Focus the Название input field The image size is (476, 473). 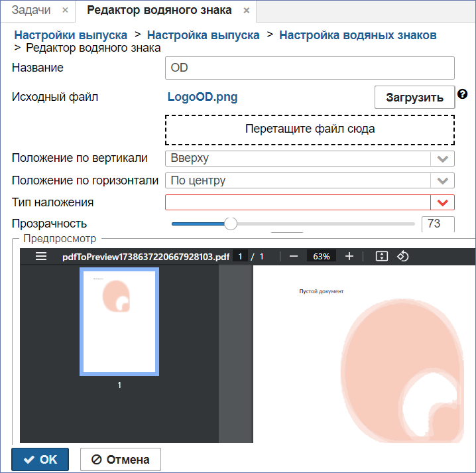click(x=310, y=68)
